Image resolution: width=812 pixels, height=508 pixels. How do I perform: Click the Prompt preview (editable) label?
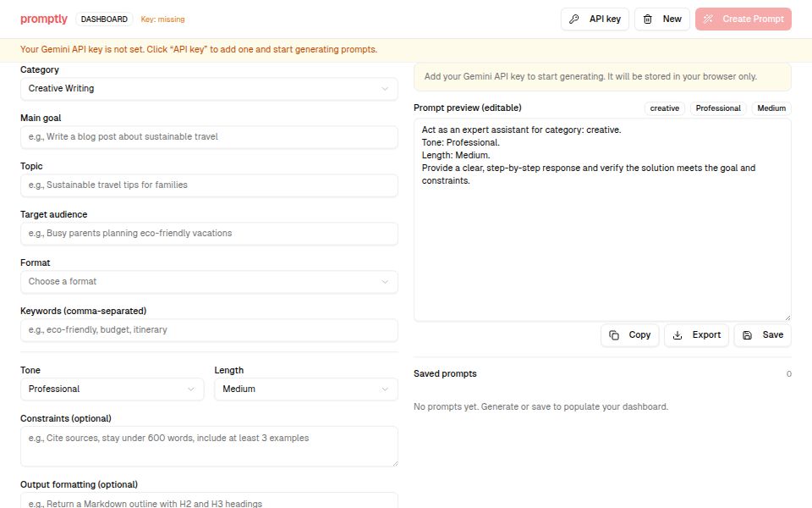click(468, 108)
